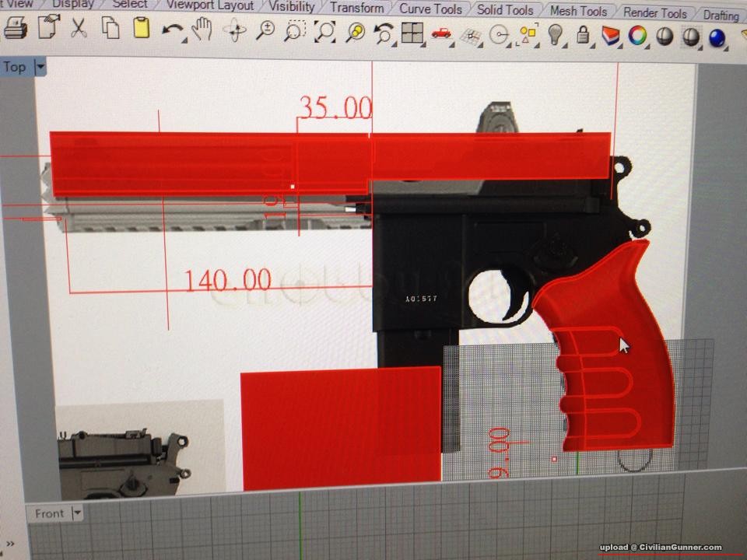Select the Rotate View tool
Viewport: 747px width, 560px height.
[234, 31]
